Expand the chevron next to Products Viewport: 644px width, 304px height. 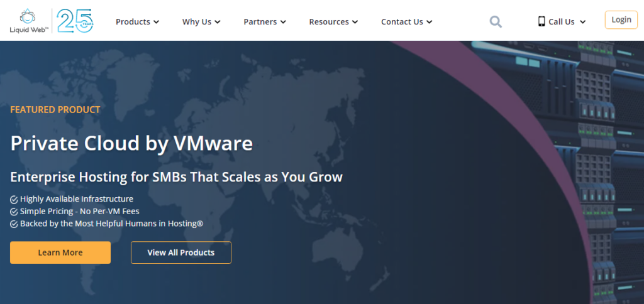click(156, 22)
